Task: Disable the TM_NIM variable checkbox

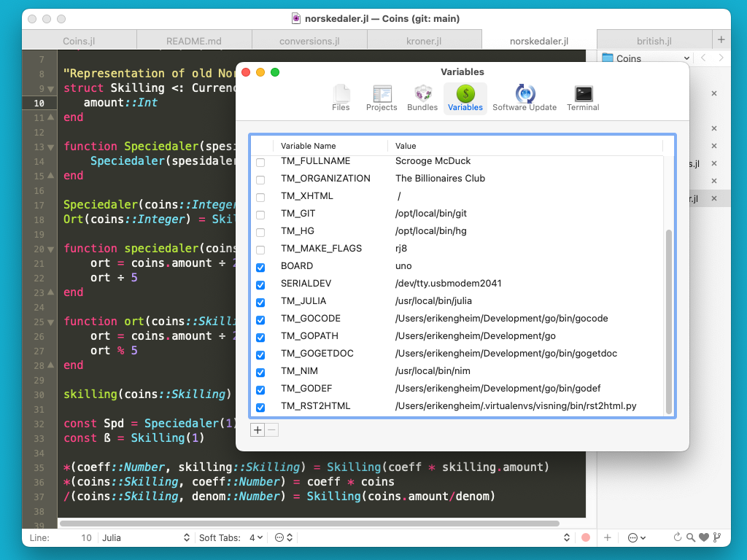Action: (260, 373)
